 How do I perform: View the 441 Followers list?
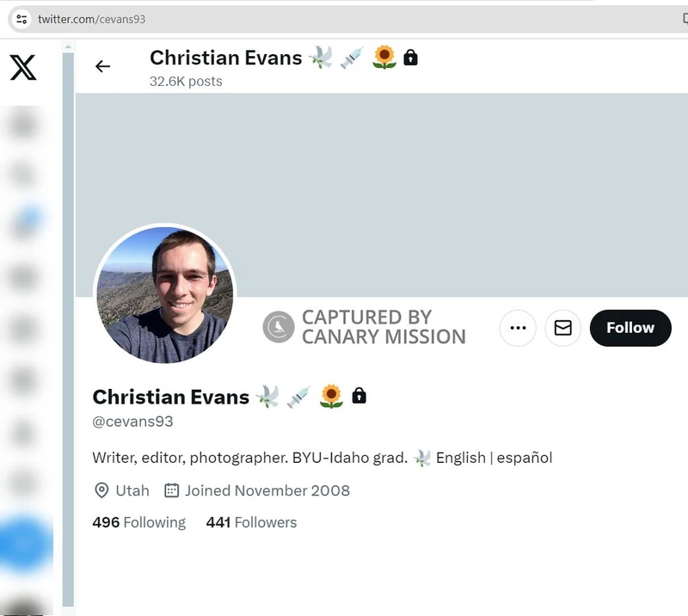coord(251,522)
